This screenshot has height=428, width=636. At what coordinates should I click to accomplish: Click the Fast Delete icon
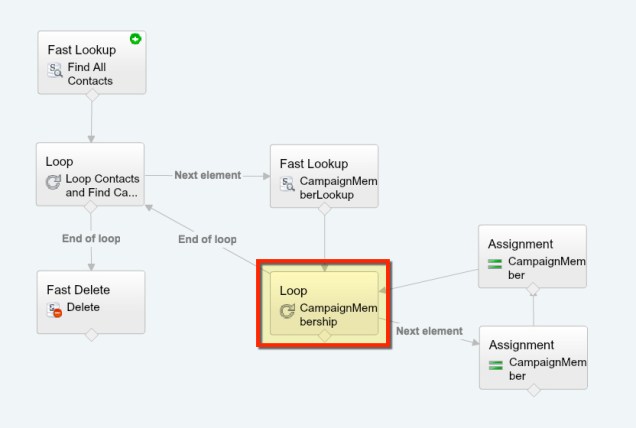point(56,309)
